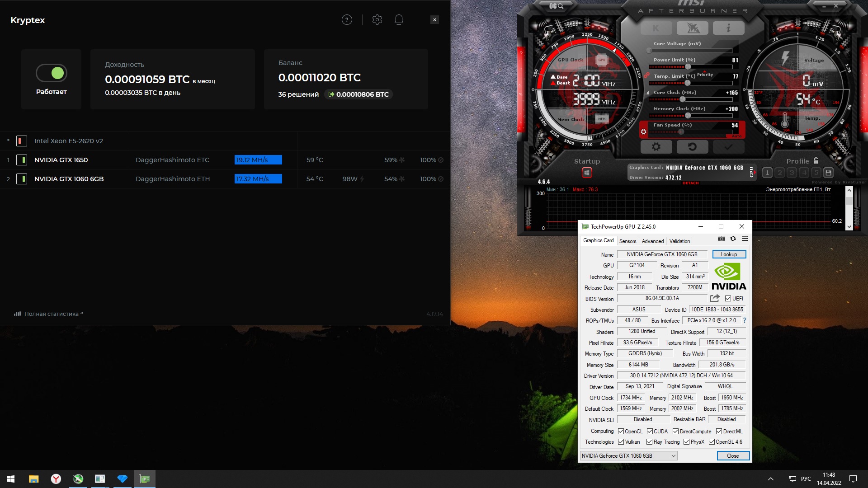
Task: Click the Kombustor K button in Afterburner
Action: coord(656,28)
